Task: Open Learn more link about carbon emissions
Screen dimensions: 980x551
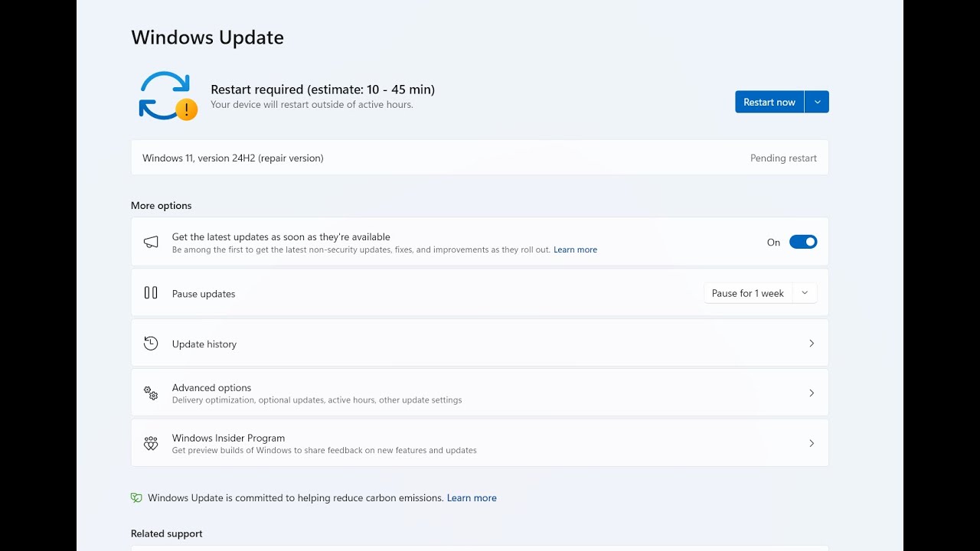Action: tap(472, 497)
